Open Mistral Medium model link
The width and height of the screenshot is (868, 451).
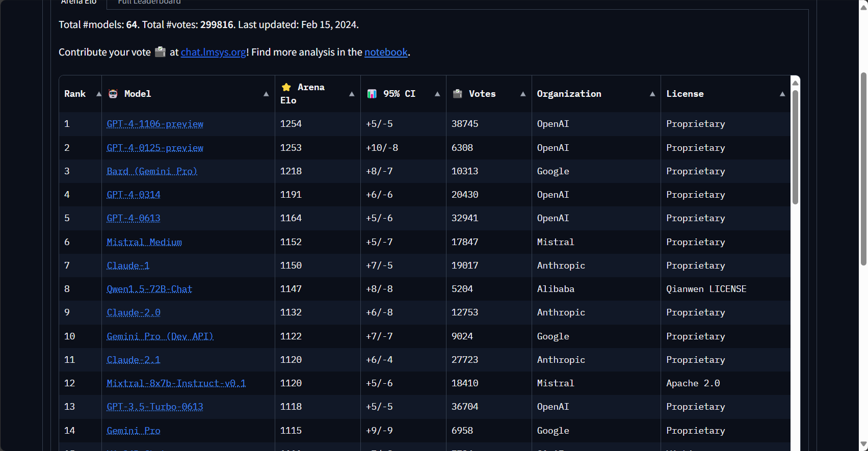coord(144,242)
